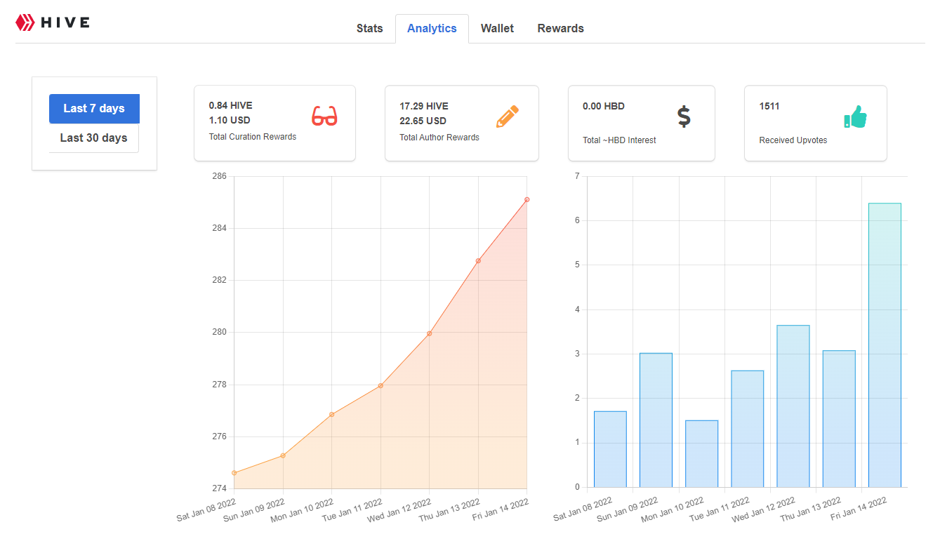Click the Received Upvotes label
Viewport: 940px width, 560px height.
793,140
